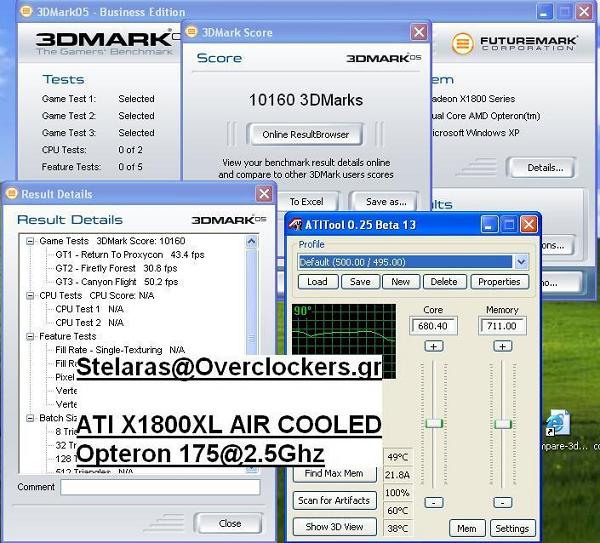Click the Result Details title bar icon

[11, 193]
